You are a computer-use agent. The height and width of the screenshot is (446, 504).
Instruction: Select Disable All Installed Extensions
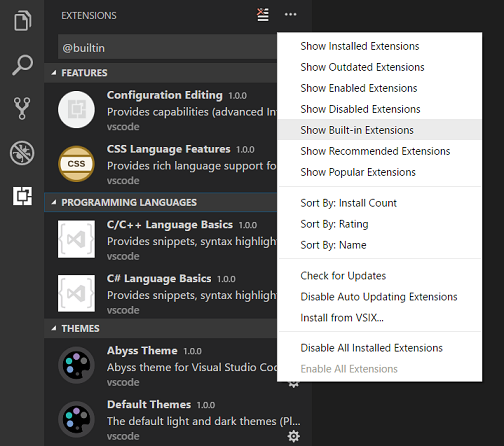point(379,348)
